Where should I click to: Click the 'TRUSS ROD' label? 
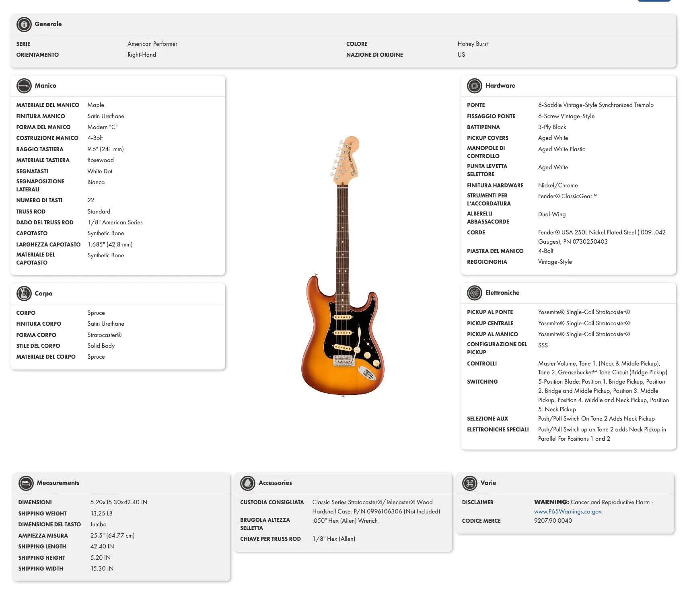coord(31,211)
